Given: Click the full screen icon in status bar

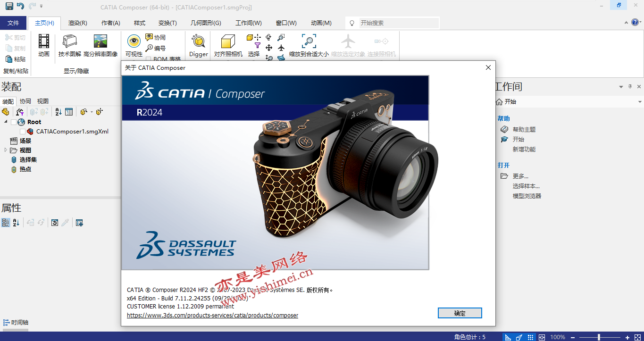Looking at the screenshot, I should point(637,337).
